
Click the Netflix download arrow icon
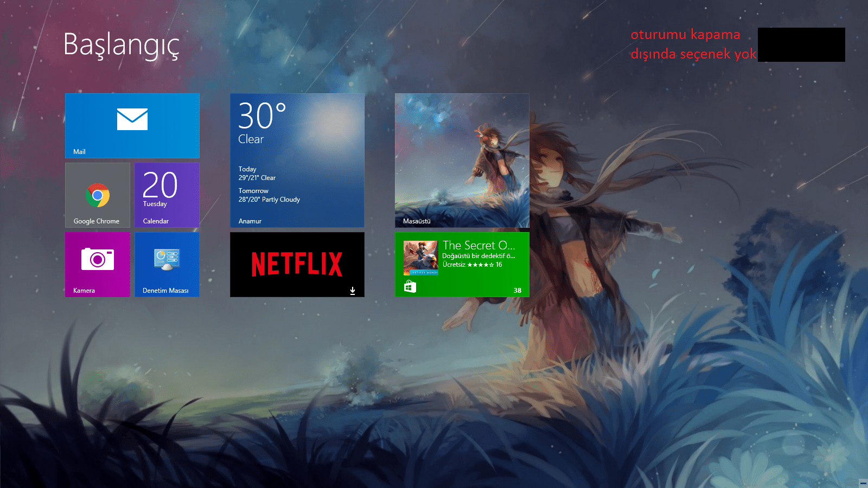pyautogui.click(x=353, y=291)
